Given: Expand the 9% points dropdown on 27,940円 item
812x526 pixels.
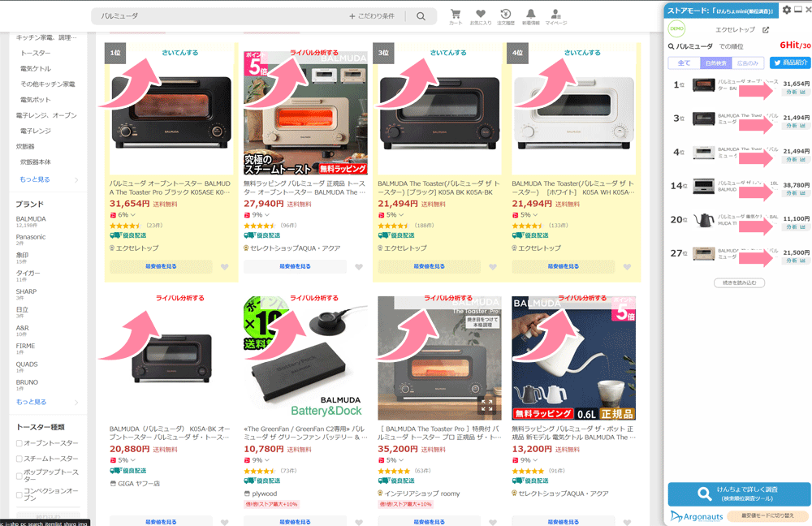Looking at the screenshot, I should coord(267,215).
